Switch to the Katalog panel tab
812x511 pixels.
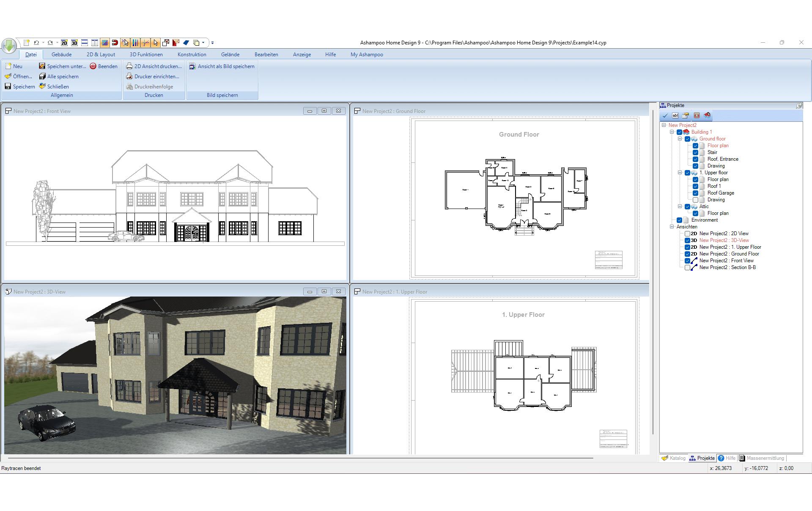(674, 458)
